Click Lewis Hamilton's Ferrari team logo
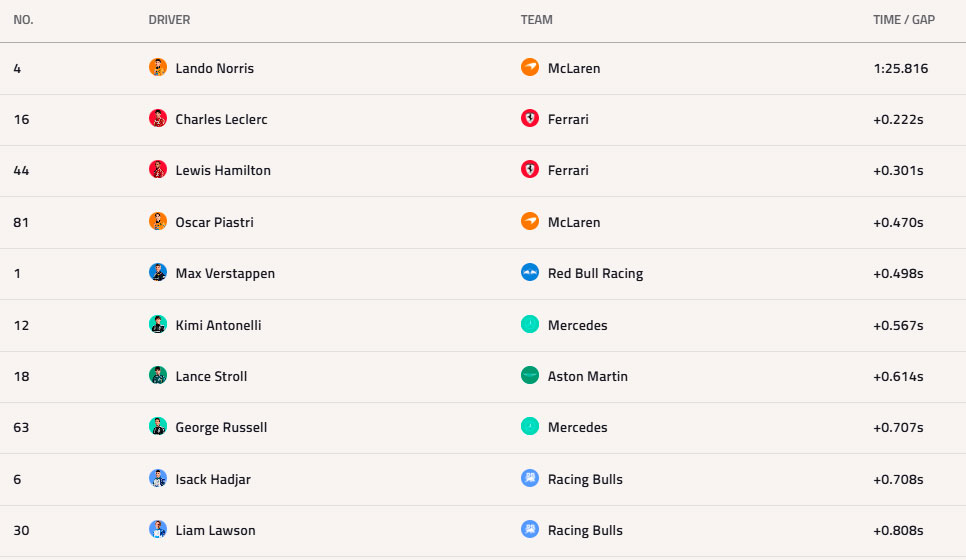 tap(530, 170)
